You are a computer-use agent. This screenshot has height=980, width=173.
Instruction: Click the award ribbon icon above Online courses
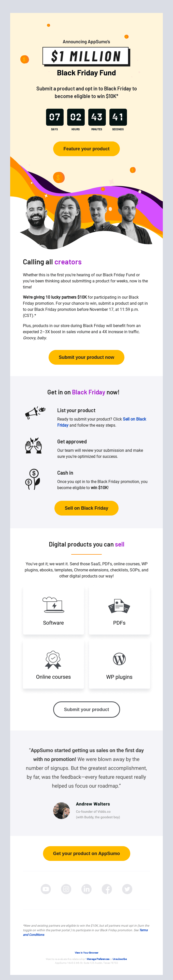[53, 659]
